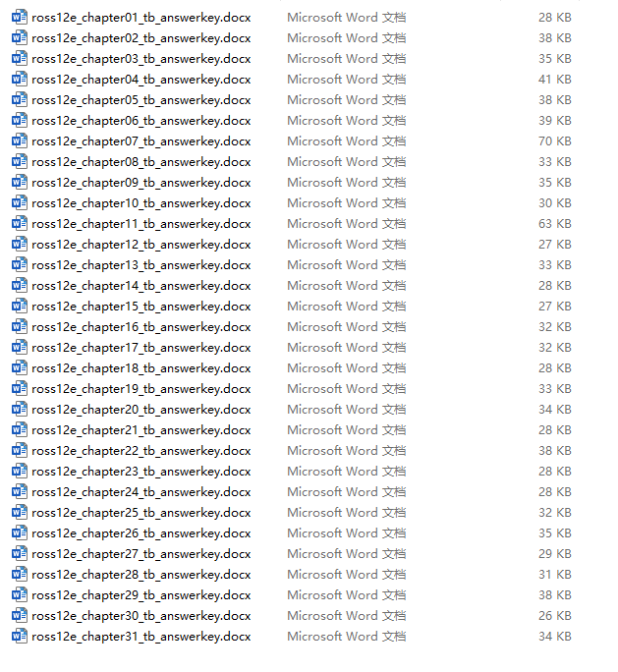Select file name ross12e_chapter07_tb_answerkey.docx
The height and width of the screenshot is (672, 618).
141,141
